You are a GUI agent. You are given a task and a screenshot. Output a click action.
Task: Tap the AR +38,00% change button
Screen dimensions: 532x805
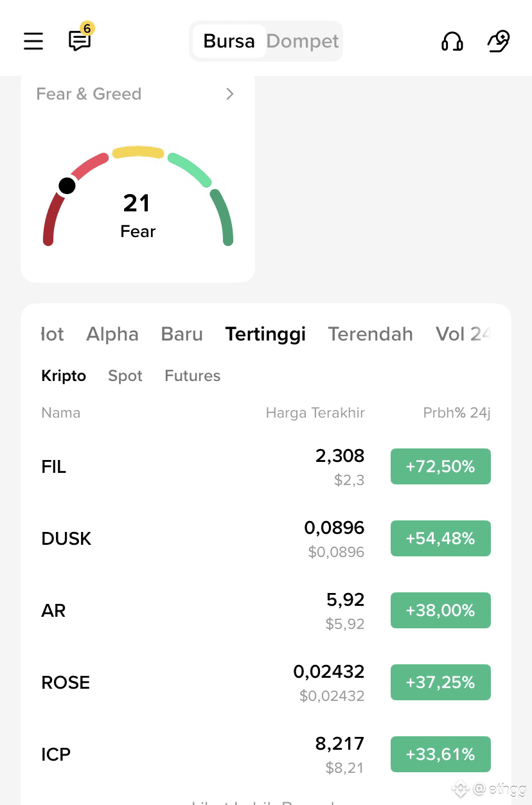click(440, 610)
